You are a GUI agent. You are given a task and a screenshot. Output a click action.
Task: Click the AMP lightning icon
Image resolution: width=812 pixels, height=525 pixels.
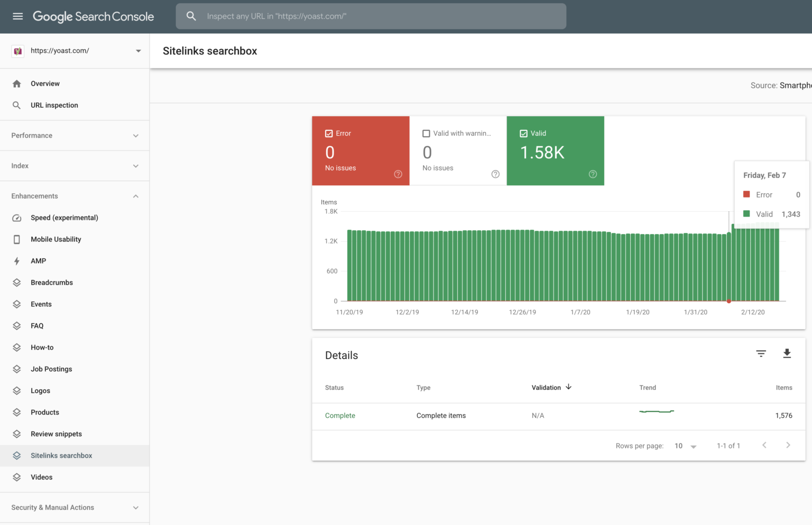tap(16, 261)
